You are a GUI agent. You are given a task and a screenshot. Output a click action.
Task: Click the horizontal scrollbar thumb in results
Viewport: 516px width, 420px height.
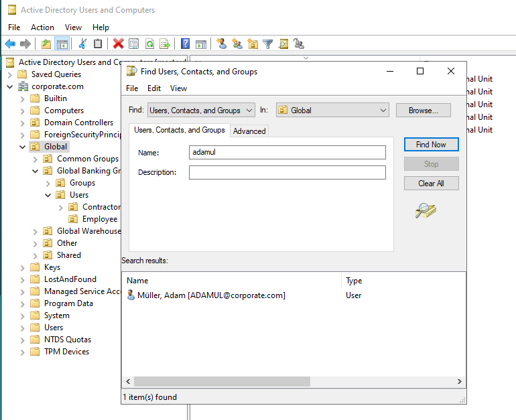click(222, 382)
